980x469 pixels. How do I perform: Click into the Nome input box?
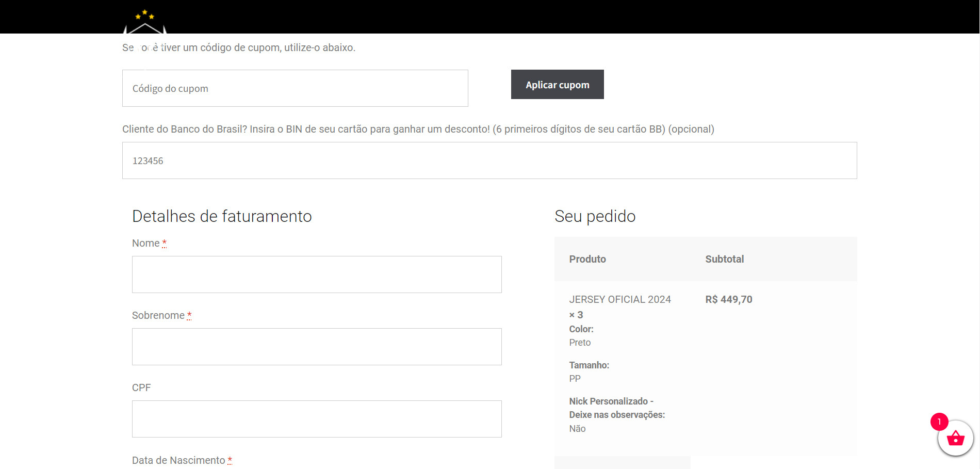tap(317, 274)
